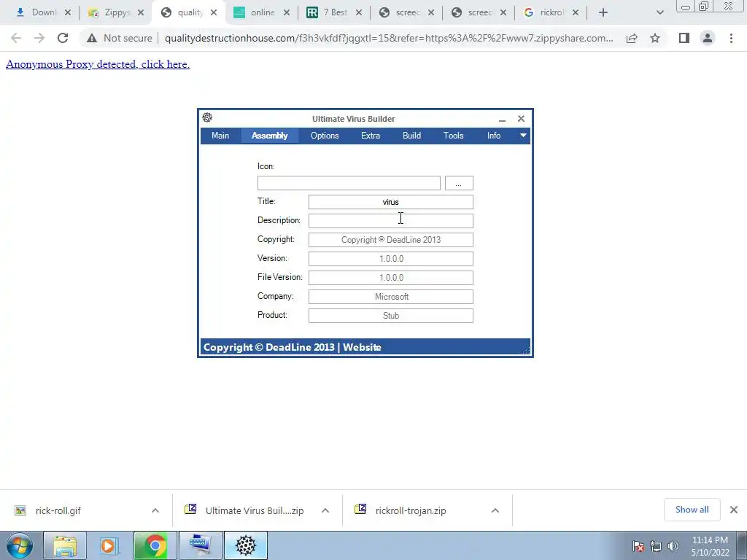Viewport: 747px width, 560px height.
Task: Click the Version field showing 1.0.0.0
Action: [x=391, y=259]
